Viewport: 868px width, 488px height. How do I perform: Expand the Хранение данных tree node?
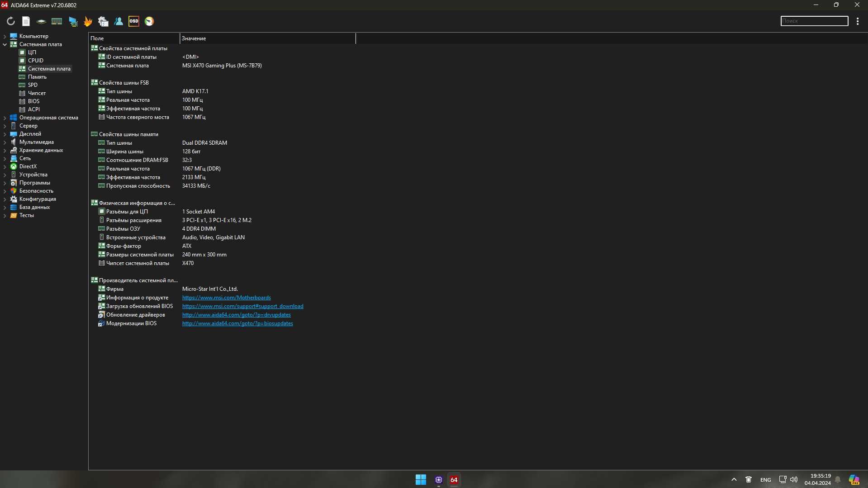[x=5, y=150]
